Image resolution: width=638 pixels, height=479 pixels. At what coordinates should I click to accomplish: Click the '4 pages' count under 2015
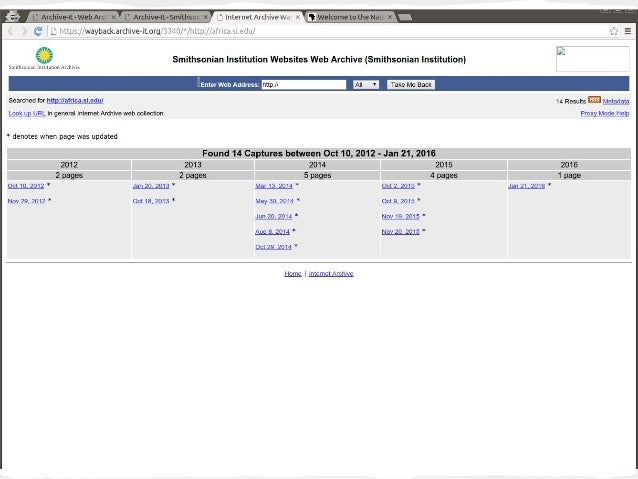[x=444, y=175]
